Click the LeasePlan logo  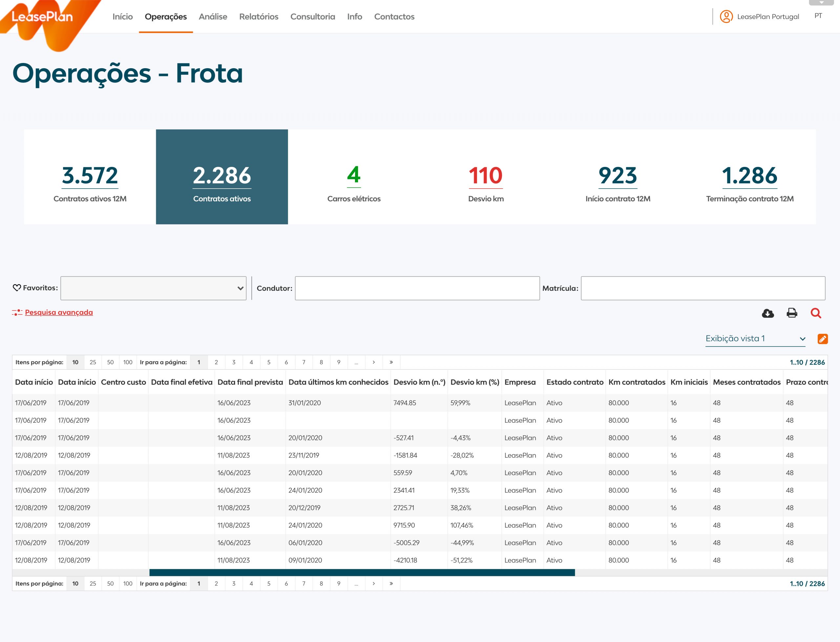click(x=42, y=17)
